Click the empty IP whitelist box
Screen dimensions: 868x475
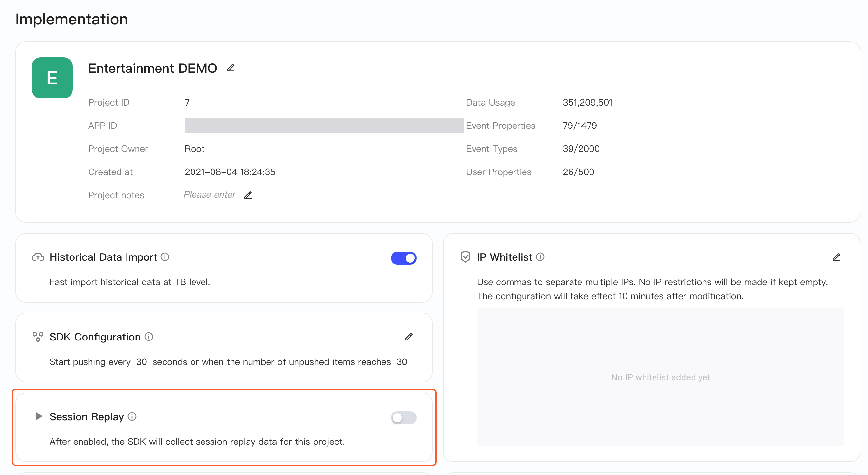coord(660,377)
